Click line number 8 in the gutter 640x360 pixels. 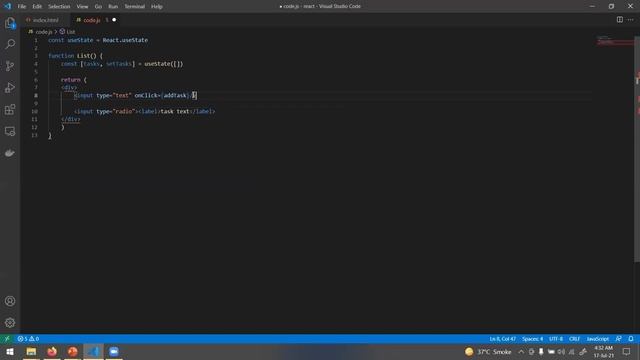coord(36,96)
